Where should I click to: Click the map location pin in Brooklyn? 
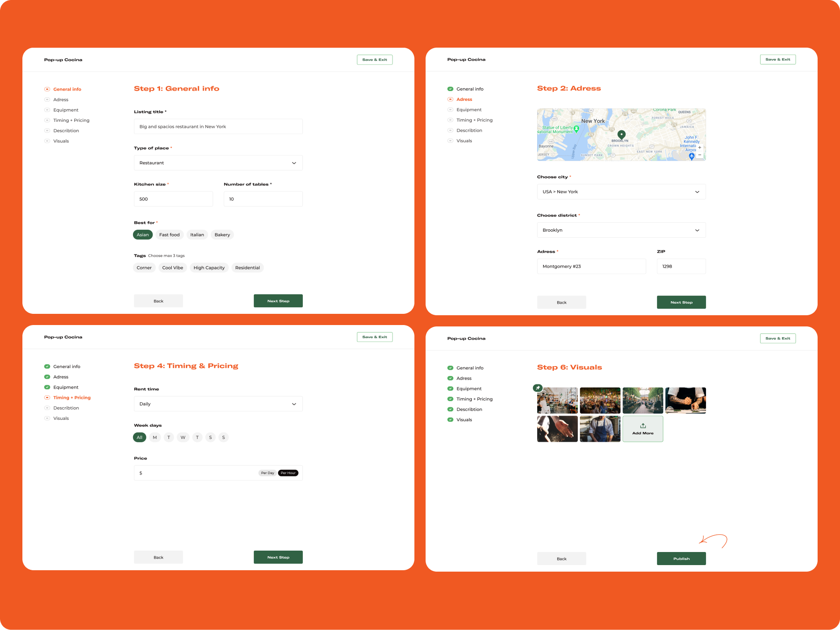tap(621, 134)
